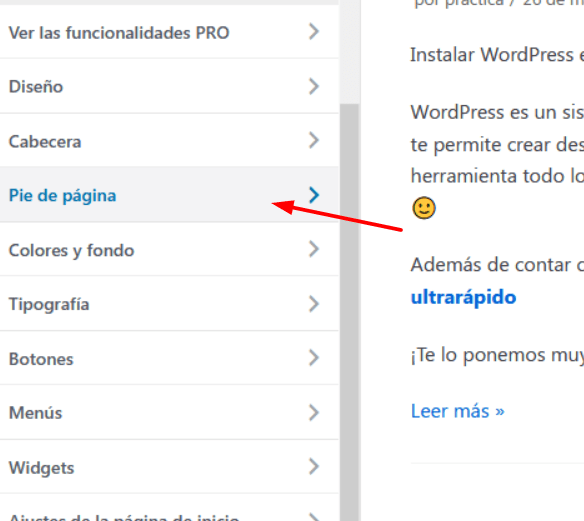Click the smiley face emoji in preview
Viewport: 584px width, 521px height.
click(x=424, y=208)
